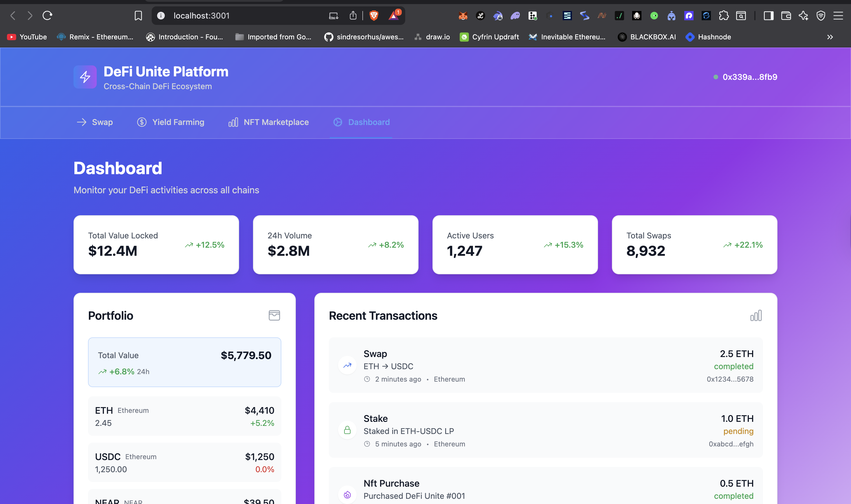Select the Dashboard tab
This screenshot has height=504, width=851.
click(x=361, y=122)
